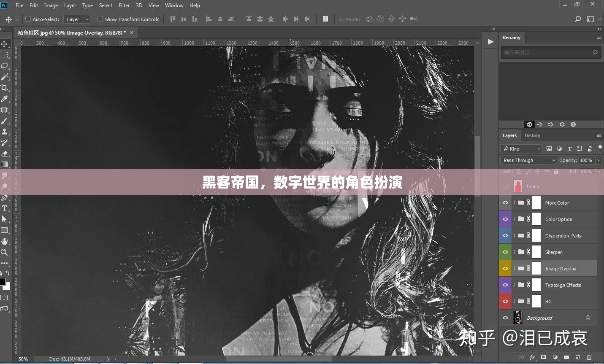Select the Gradient tool
This screenshot has width=604, height=364.
pos(4,164)
